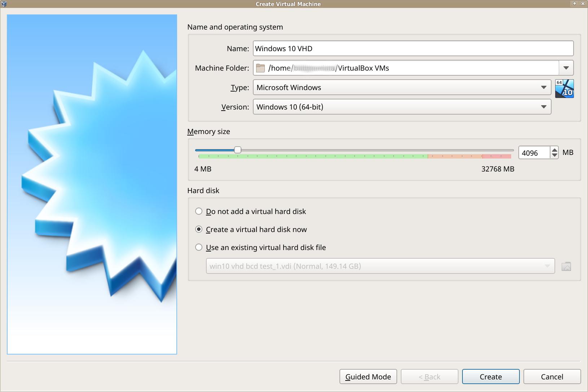Close the Create Virtual Machine dialog
This screenshot has width=588, height=392.
click(583, 4)
